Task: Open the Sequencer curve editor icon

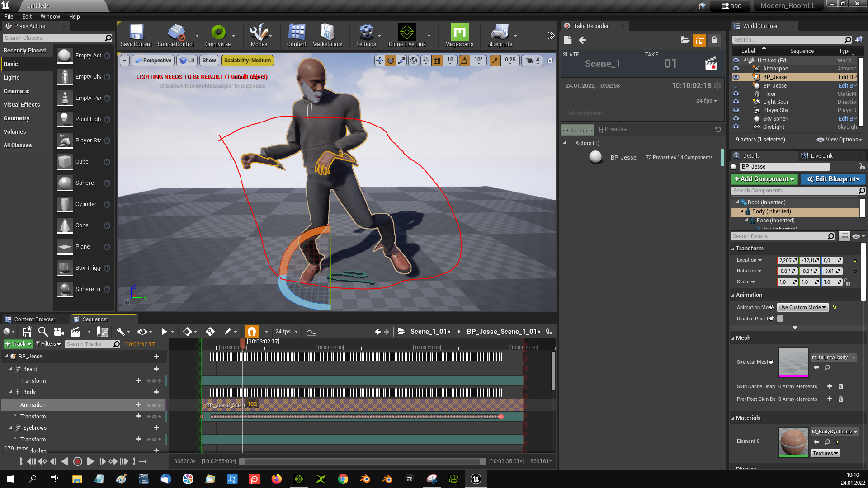Action: point(311,332)
